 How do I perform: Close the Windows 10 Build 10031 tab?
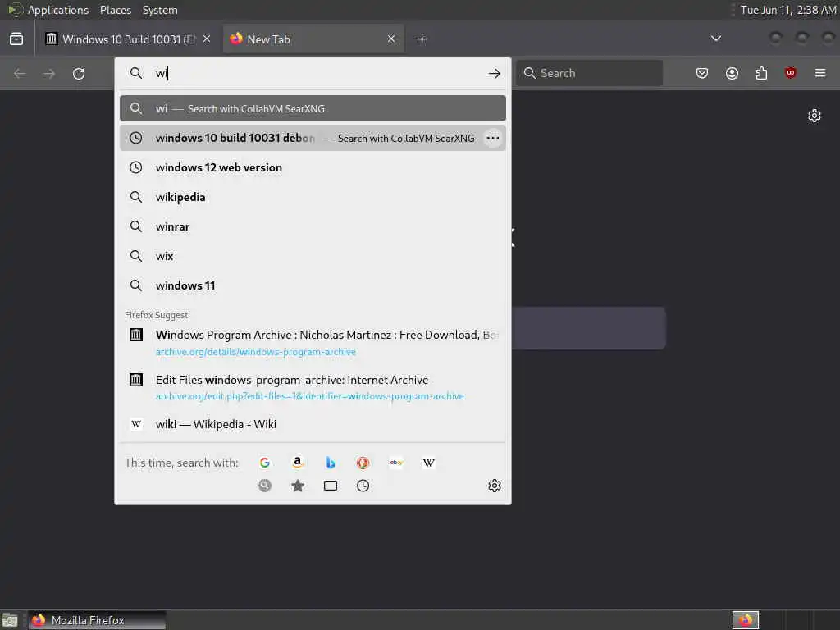pyautogui.click(x=207, y=39)
